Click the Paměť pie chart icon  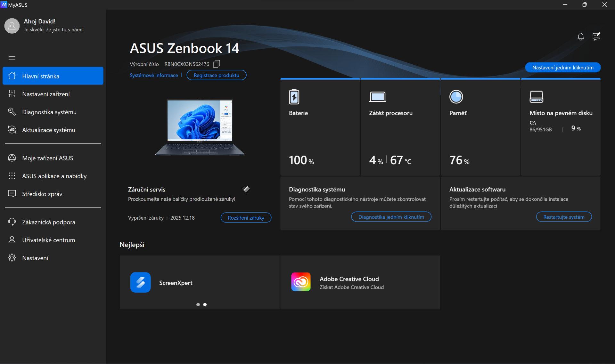click(456, 97)
